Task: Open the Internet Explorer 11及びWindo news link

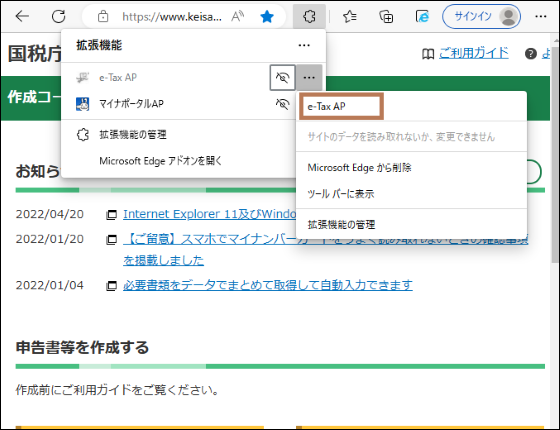Action: pyautogui.click(x=210, y=214)
